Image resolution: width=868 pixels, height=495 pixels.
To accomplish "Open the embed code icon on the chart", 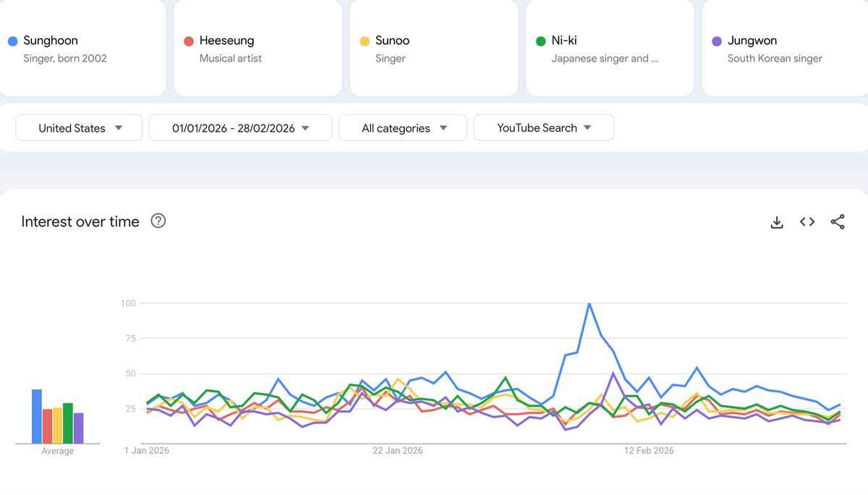I will click(x=807, y=221).
